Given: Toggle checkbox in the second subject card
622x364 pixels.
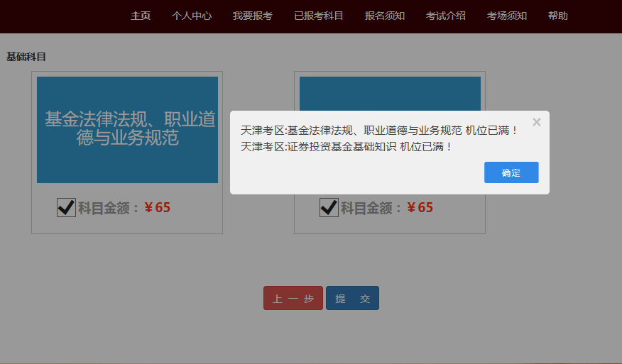Looking at the screenshot, I should pyautogui.click(x=329, y=207).
